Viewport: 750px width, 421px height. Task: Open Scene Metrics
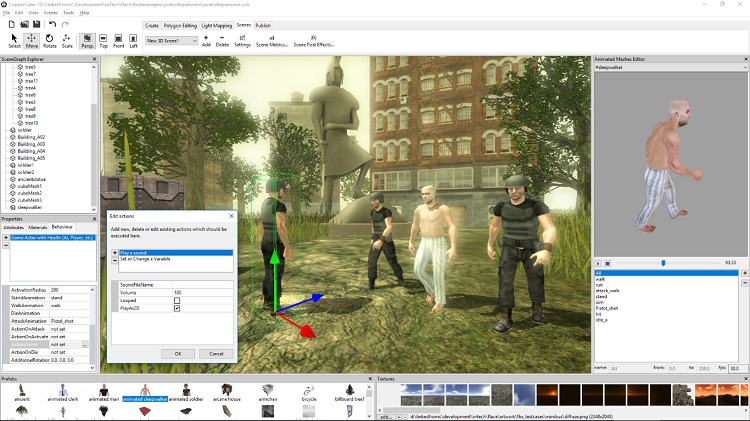(x=272, y=41)
